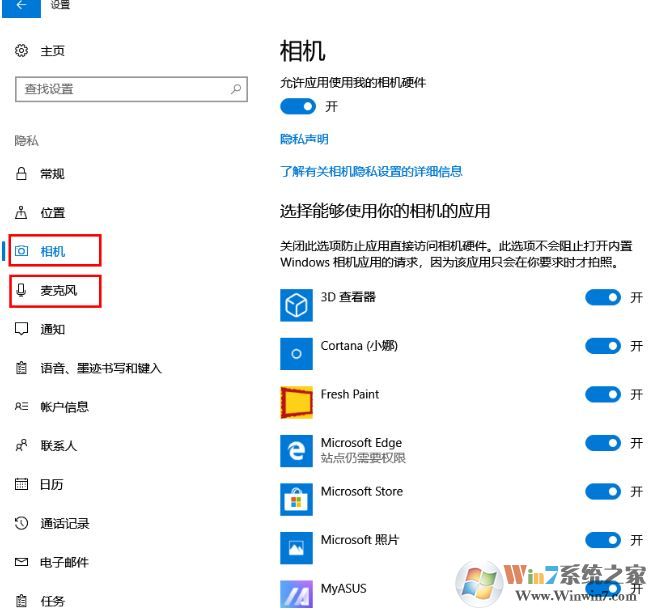Click the back arrow button
This screenshot has height=610, width=653.
click(x=21, y=7)
